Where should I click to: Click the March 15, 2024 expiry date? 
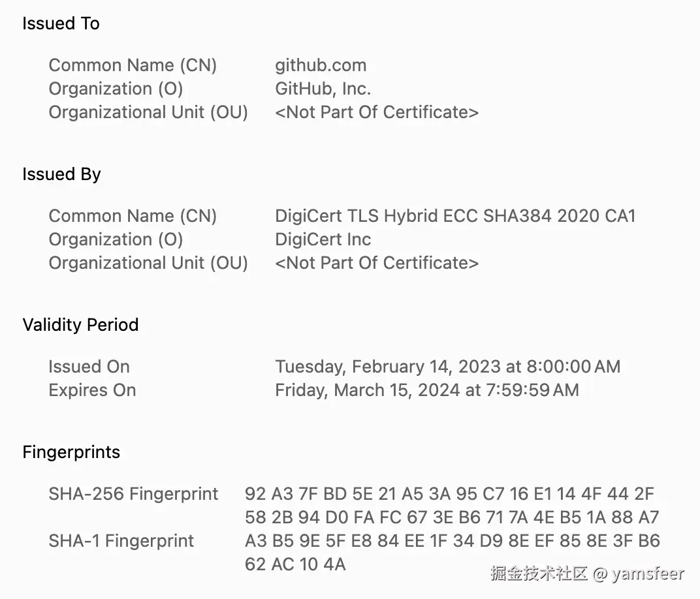coord(426,390)
